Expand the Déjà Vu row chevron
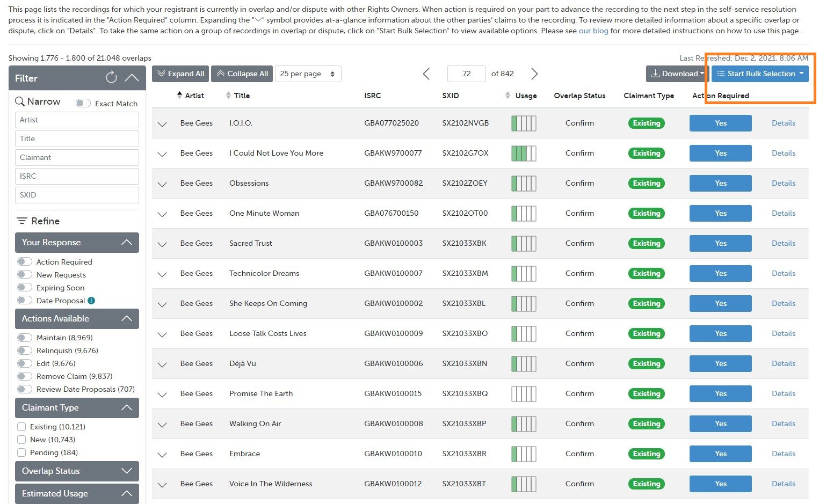 162,364
